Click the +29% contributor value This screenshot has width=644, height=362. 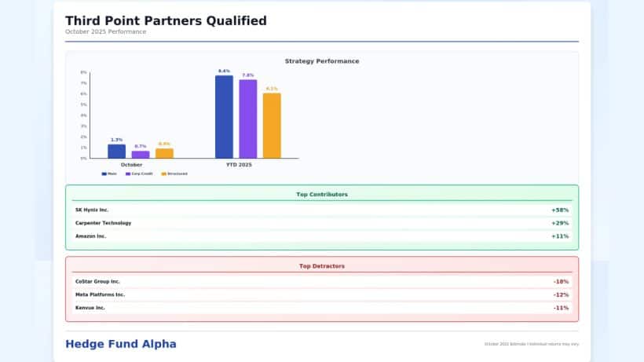pyautogui.click(x=560, y=223)
